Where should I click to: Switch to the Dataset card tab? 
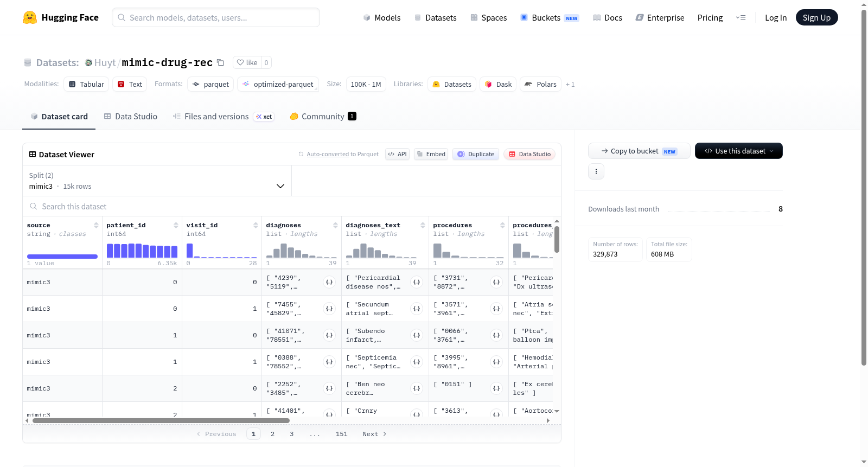pos(59,116)
